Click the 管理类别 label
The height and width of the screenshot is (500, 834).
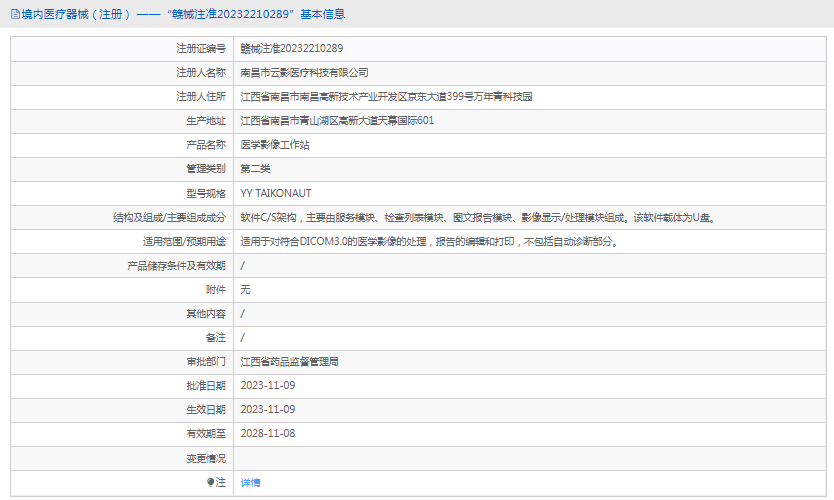tap(206, 169)
